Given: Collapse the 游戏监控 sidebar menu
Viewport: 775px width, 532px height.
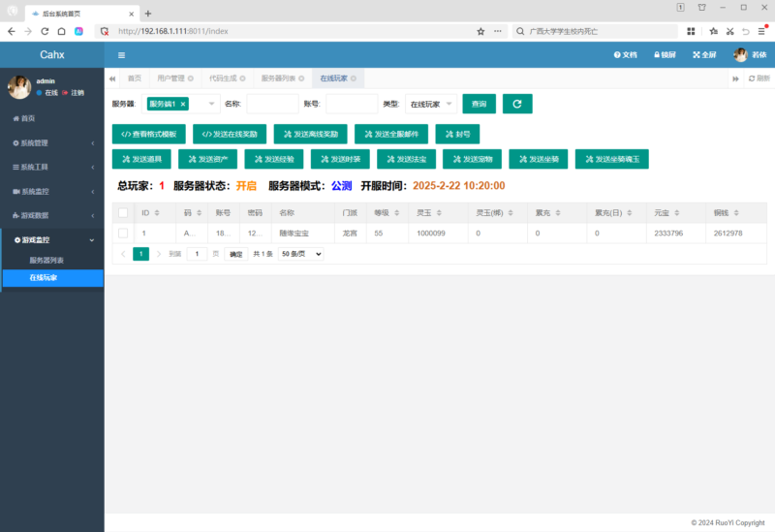Looking at the screenshot, I should (x=52, y=239).
